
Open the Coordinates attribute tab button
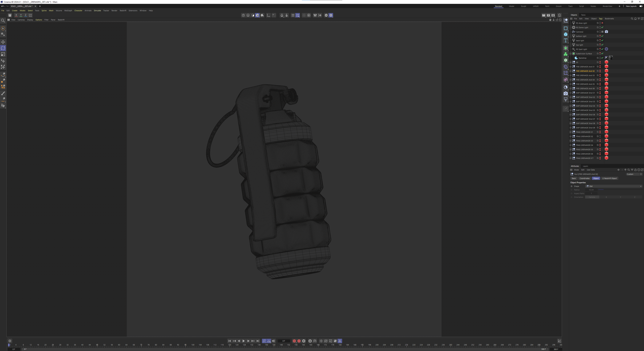coord(584,178)
